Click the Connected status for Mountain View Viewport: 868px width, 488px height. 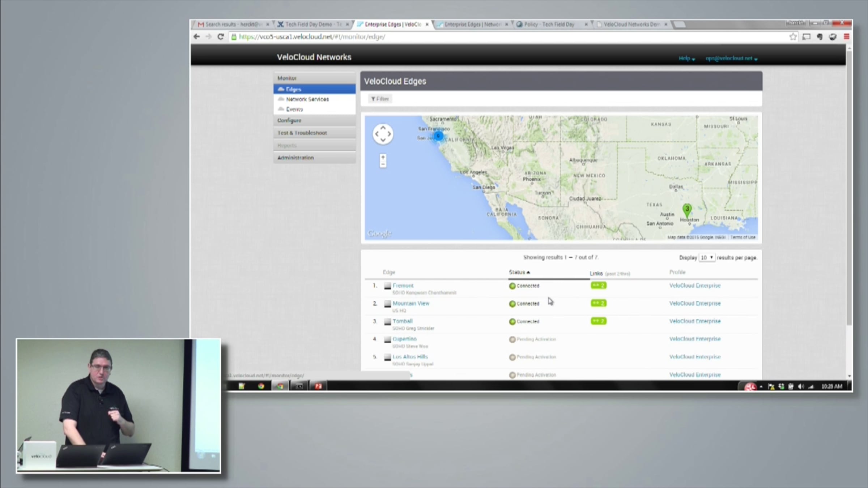pos(524,304)
